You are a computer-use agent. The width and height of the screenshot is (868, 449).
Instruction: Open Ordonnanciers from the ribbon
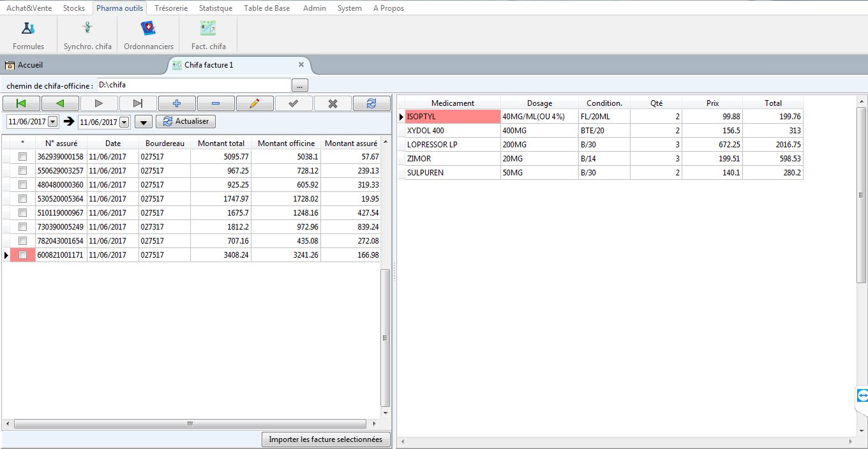point(148,35)
